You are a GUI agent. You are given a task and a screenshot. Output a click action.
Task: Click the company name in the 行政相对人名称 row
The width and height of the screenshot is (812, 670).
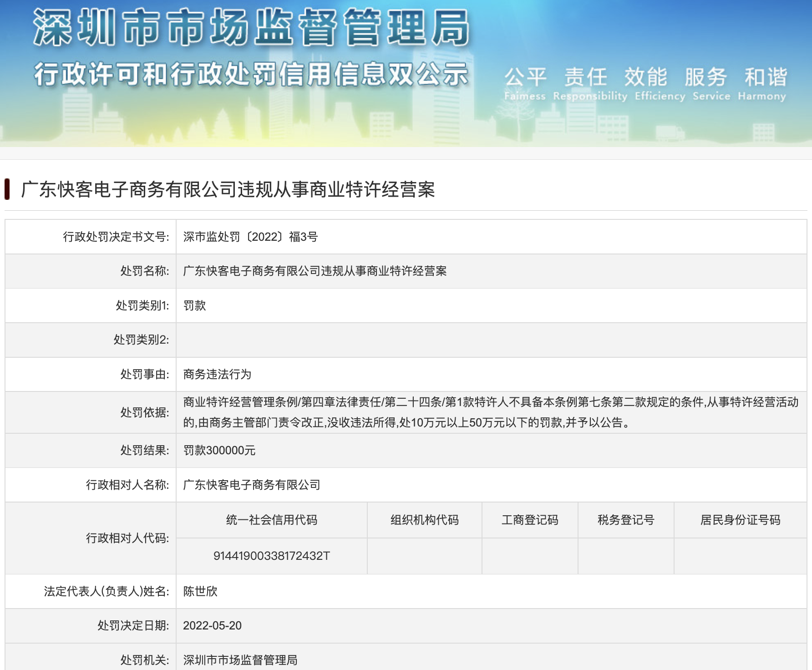pos(252,485)
